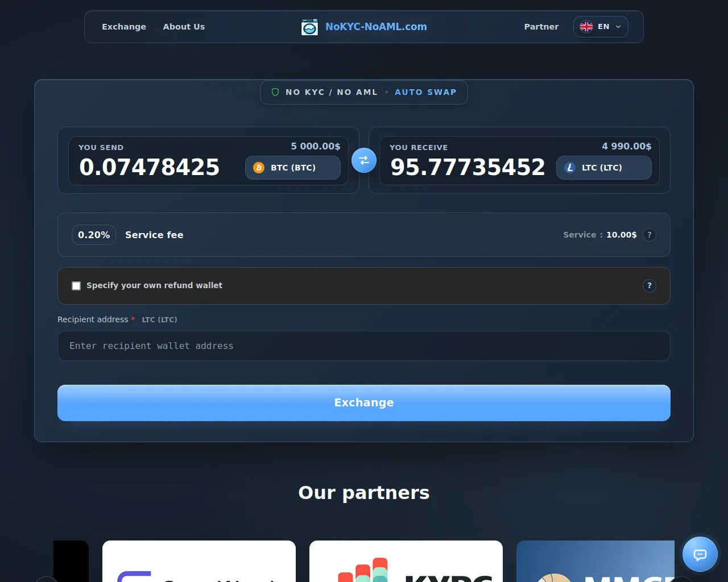Open the live chat bubble

[x=700, y=554]
